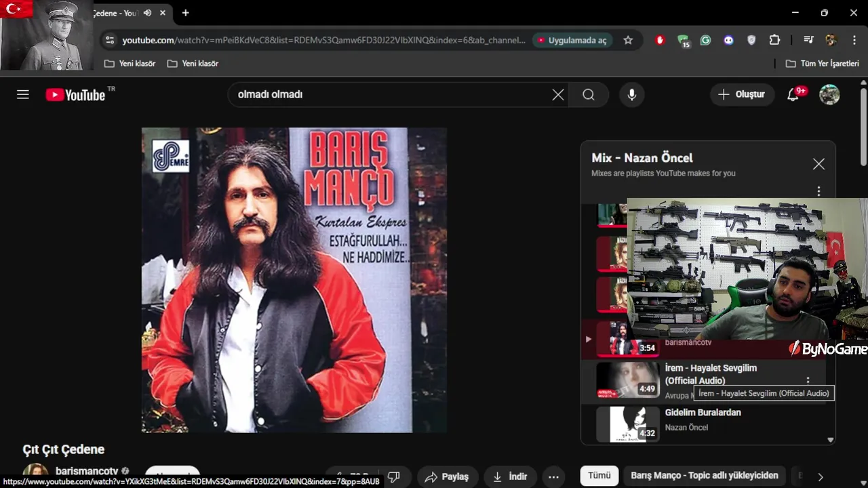Select Barış Manço - Topic adlı yükleyiciden chip

coord(705,476)
